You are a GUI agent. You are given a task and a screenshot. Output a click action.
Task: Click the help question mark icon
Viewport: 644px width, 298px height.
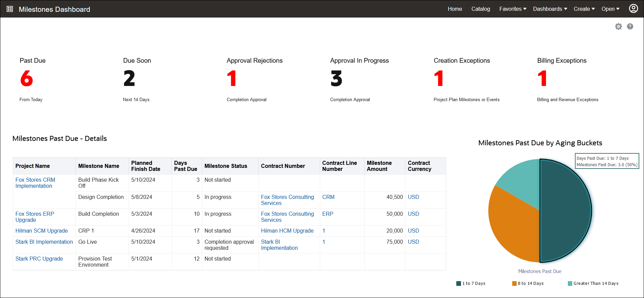pos(630,26)
